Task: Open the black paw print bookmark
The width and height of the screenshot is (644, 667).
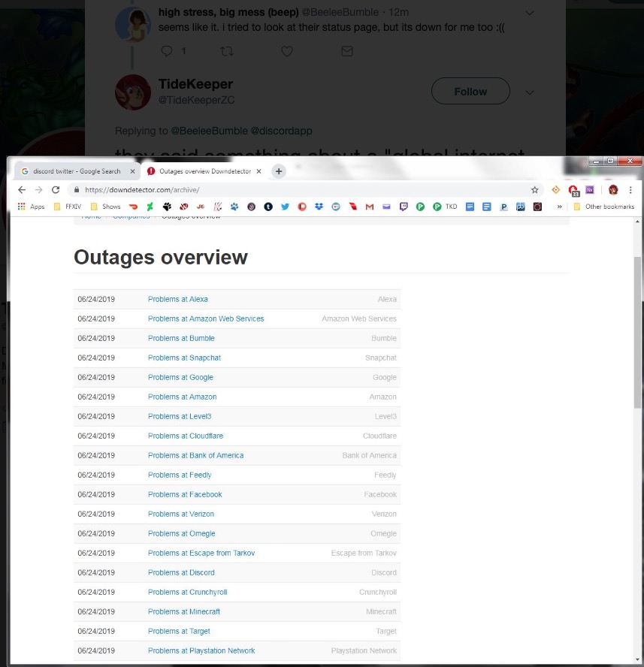Action: pos(167,207)
